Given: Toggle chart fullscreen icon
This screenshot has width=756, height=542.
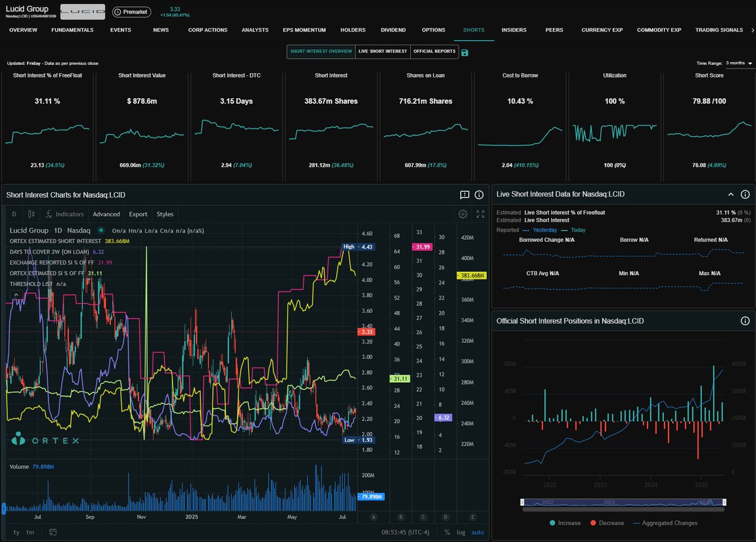Looking at the screenshot, I should pos(481,214).
